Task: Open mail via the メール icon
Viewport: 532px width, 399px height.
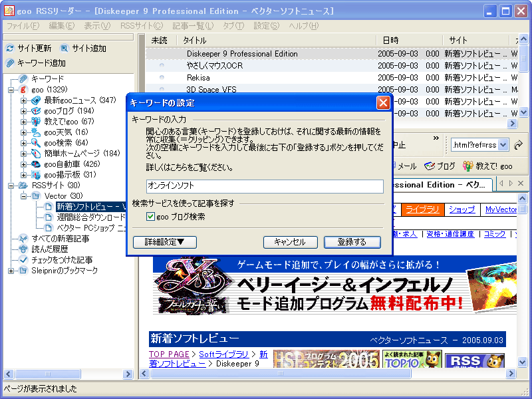Action: 394,165
